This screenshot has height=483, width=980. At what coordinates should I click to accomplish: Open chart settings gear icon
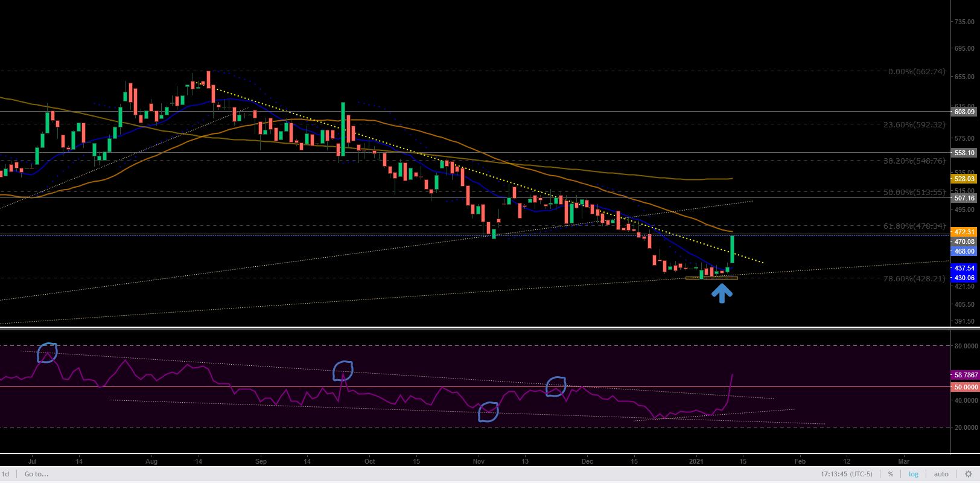point(968,474)
